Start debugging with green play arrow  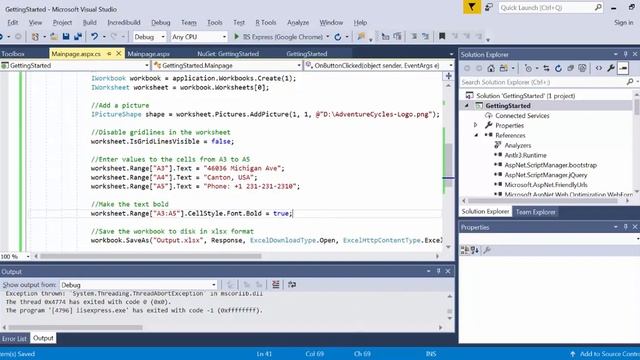(236, 37)
